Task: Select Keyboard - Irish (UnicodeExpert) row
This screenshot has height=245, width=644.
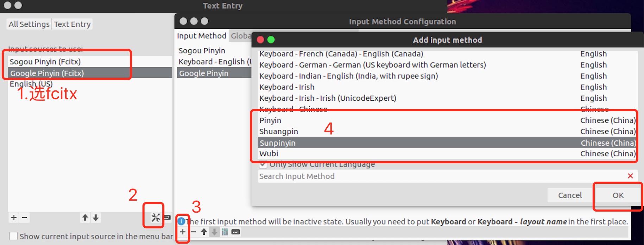Action: coord(448,98)
